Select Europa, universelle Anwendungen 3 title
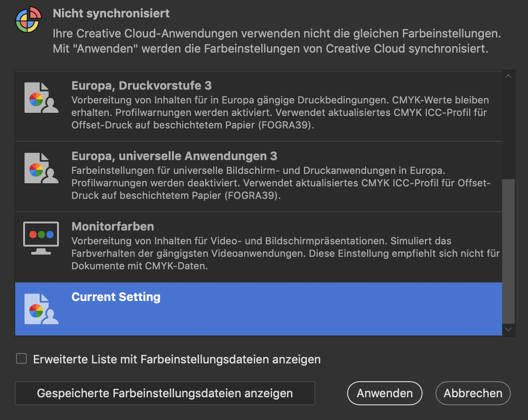This screenshot has width=528, height=420. click(174, 156)
